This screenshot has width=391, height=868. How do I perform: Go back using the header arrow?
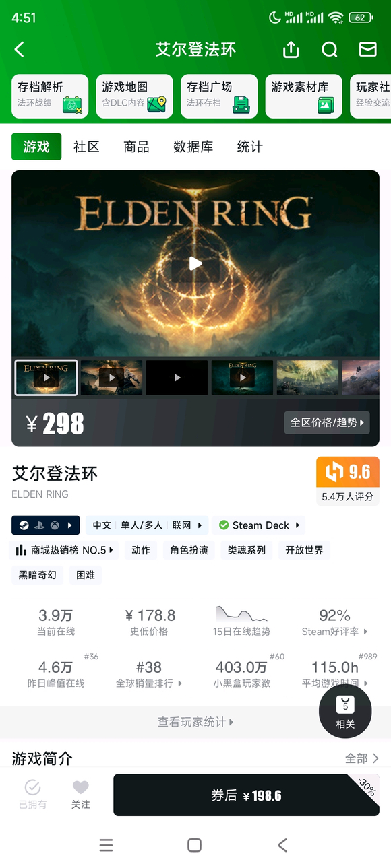(x=20, y=49)
